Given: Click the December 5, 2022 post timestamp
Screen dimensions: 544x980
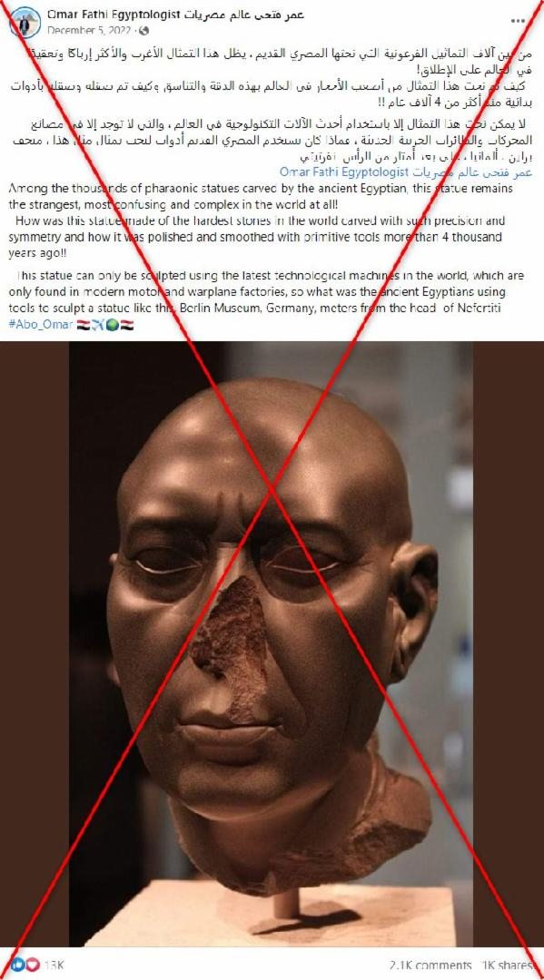Looking at the screenshot, I should [91, 31].
